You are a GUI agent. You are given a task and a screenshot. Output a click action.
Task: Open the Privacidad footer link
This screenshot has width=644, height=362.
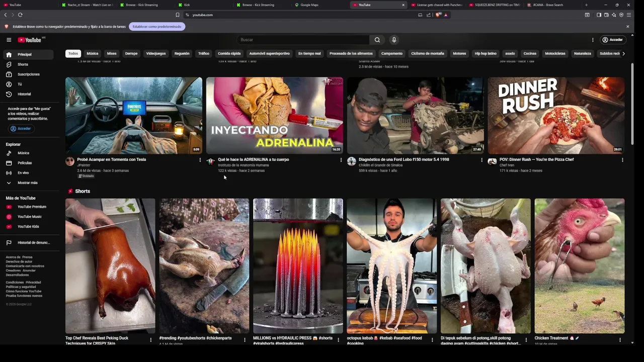pos(33,282)
